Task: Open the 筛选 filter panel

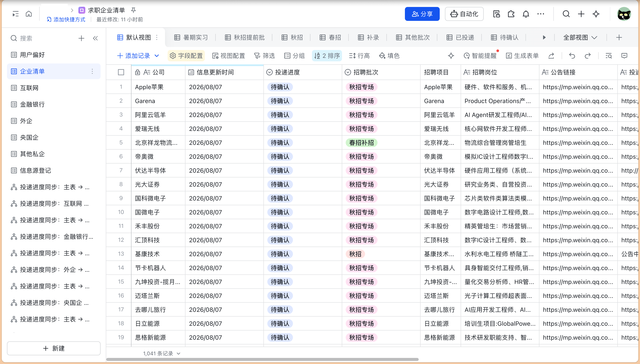Action: 264,56
